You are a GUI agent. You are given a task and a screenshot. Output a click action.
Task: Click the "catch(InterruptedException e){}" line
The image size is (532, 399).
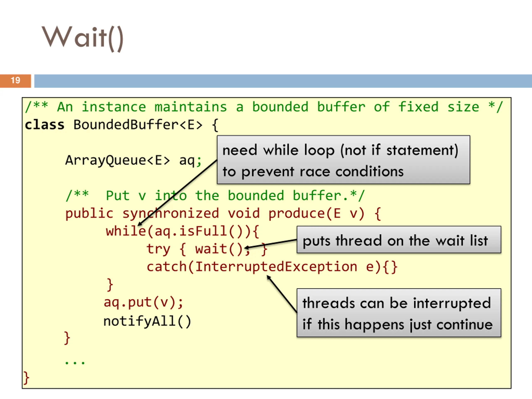[272, 267]
